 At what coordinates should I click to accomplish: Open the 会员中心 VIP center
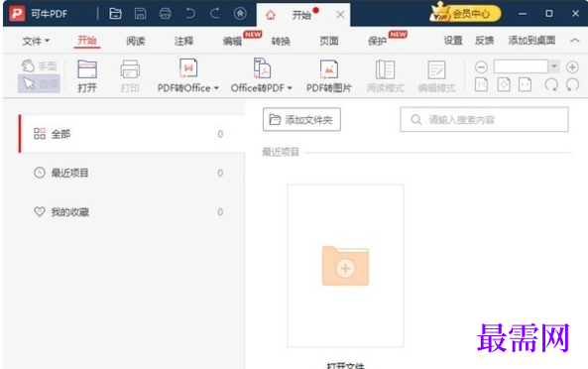pos(465,13)
